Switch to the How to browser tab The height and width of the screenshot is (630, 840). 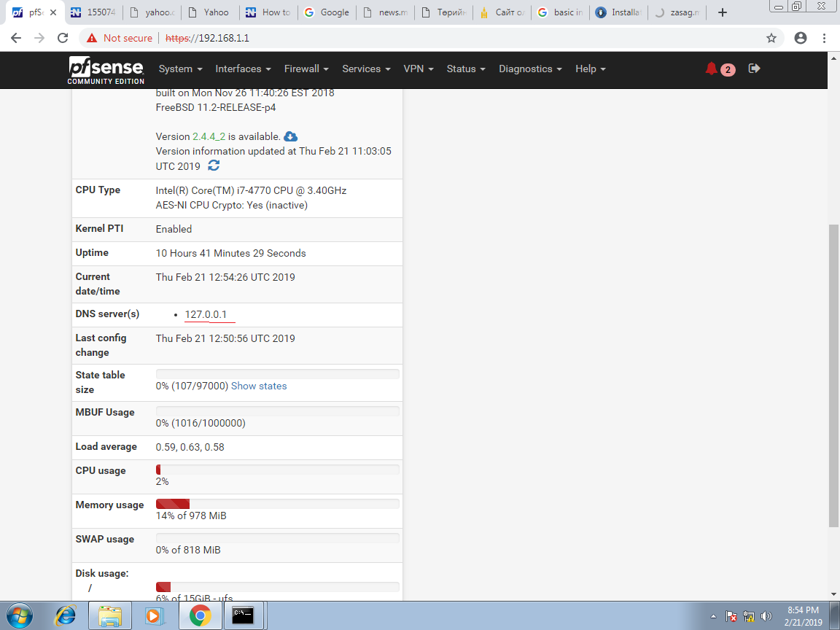(x=270, y=12)
